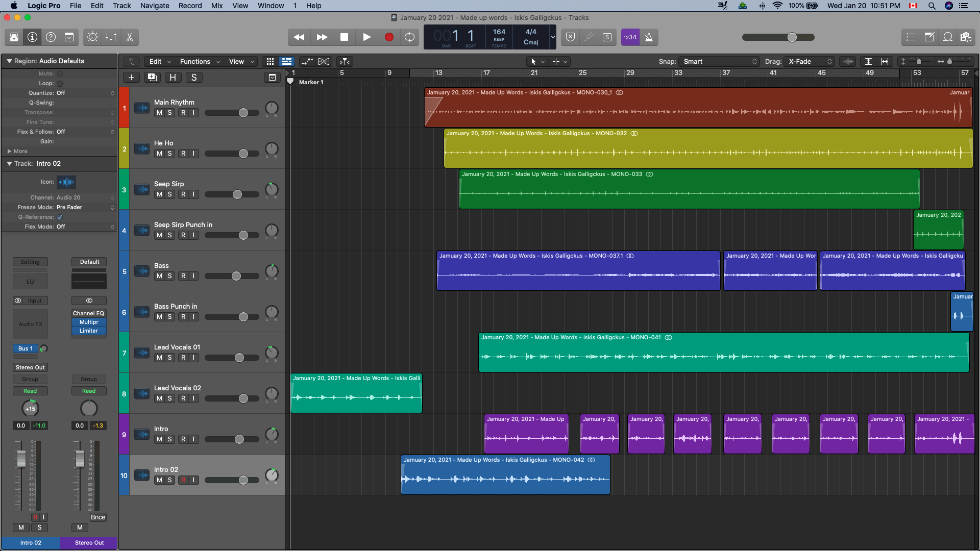
Task: Switch to grid view icon
Action: coord(270,62)
